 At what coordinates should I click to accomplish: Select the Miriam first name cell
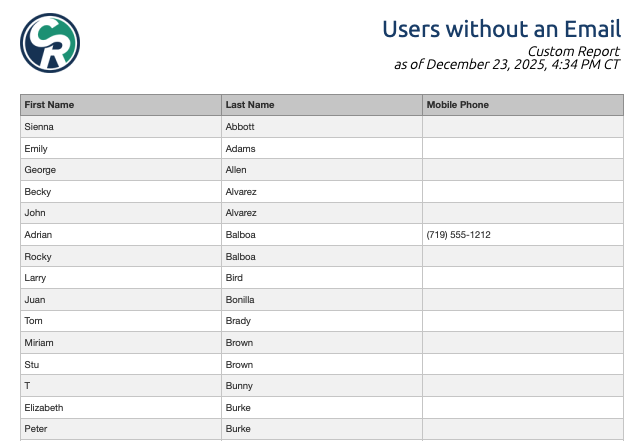[39, 343]
